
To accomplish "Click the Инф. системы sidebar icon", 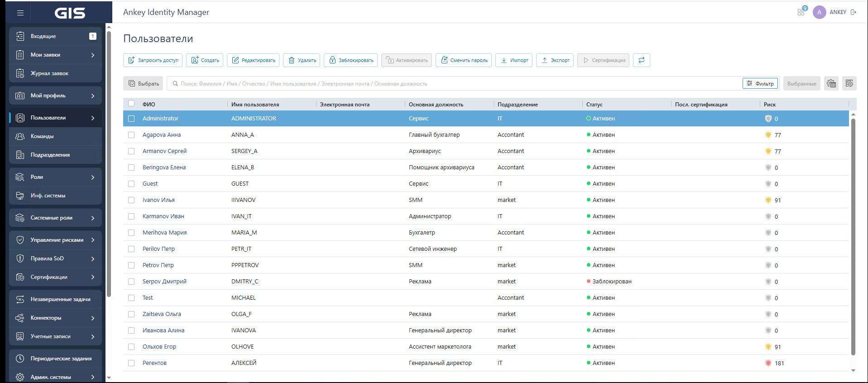I will [20, 196].
